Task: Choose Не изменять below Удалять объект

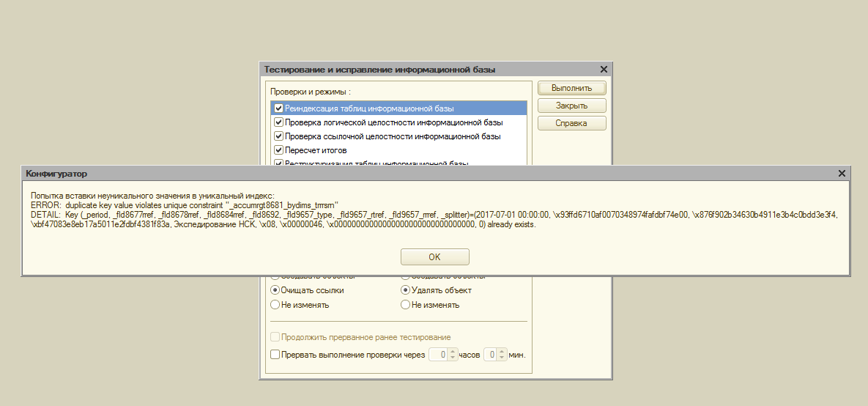Action: [406, 305]
